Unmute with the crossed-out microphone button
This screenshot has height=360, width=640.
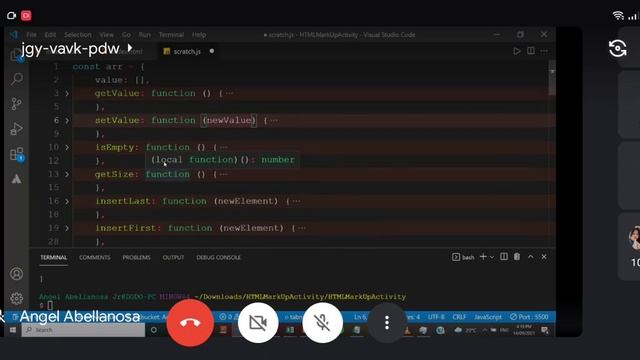coord(322,323)
